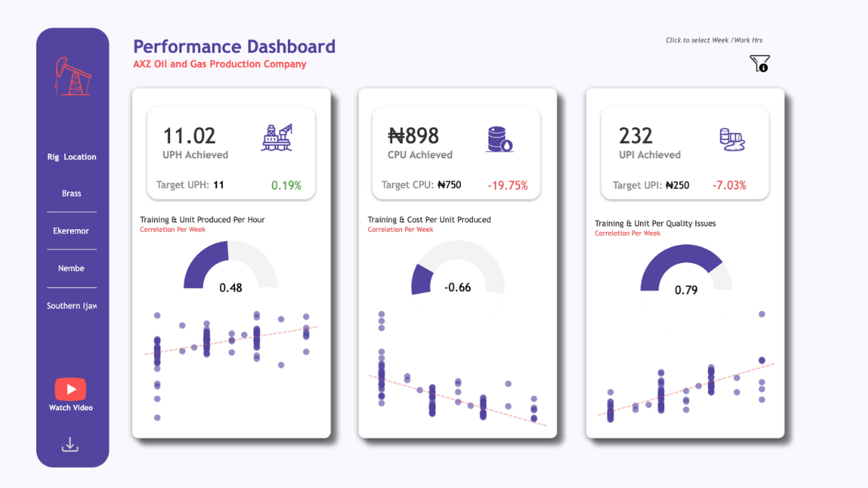The image size is (868, 488).
Task: Choose Nembe from rig locations
Action: [x=72, y=268]
